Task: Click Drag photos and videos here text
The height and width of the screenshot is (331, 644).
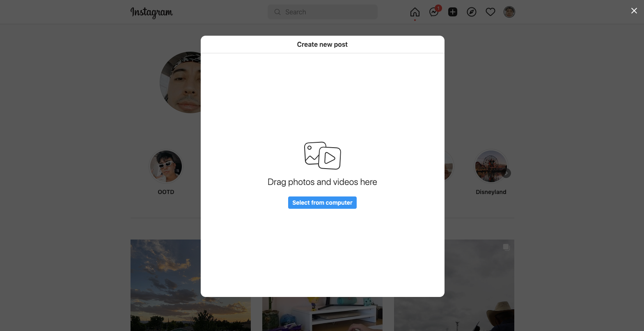Action: tap(322, 182)
